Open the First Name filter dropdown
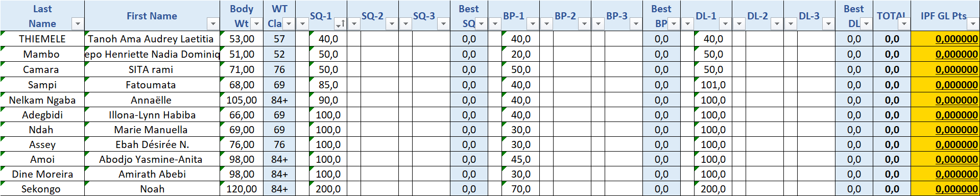Screen dimensions: 980x196 pos(212,24)
